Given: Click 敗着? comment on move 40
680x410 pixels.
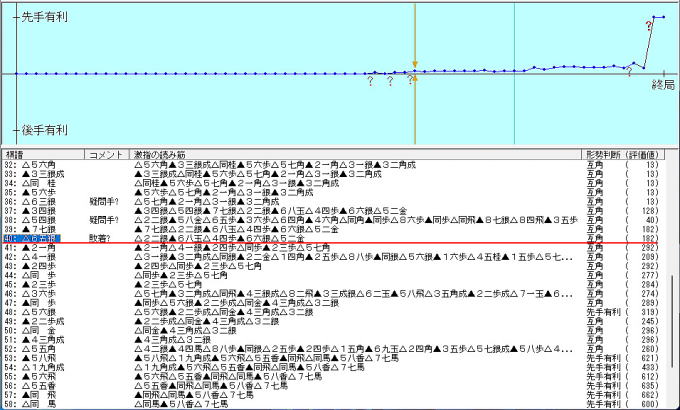Looking at the screenshot, I should point(100,238).
